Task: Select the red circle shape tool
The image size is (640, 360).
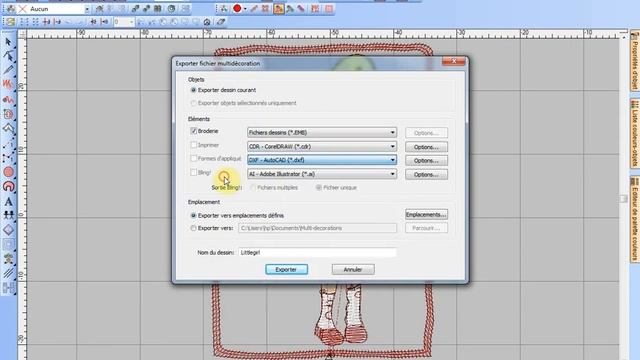Action: 8,172
